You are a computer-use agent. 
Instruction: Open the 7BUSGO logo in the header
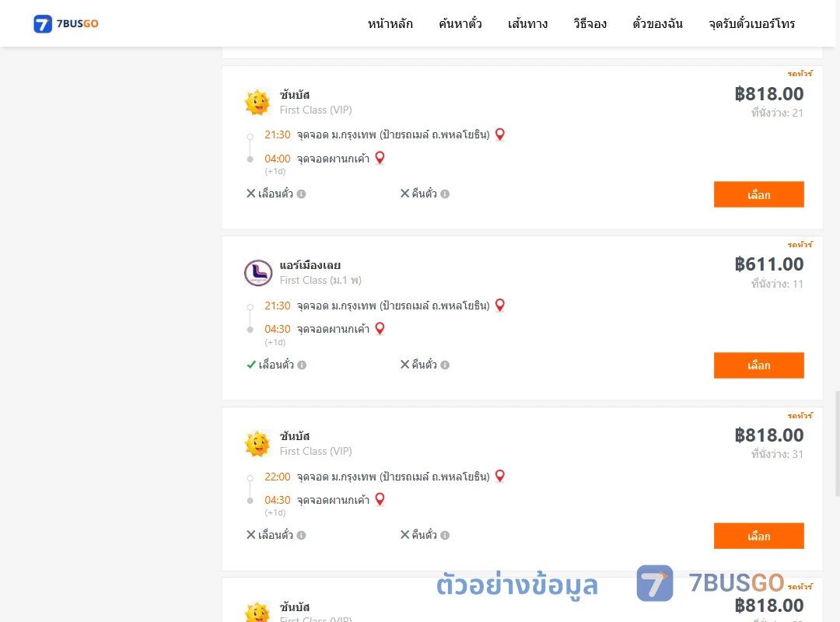(66, 23)
